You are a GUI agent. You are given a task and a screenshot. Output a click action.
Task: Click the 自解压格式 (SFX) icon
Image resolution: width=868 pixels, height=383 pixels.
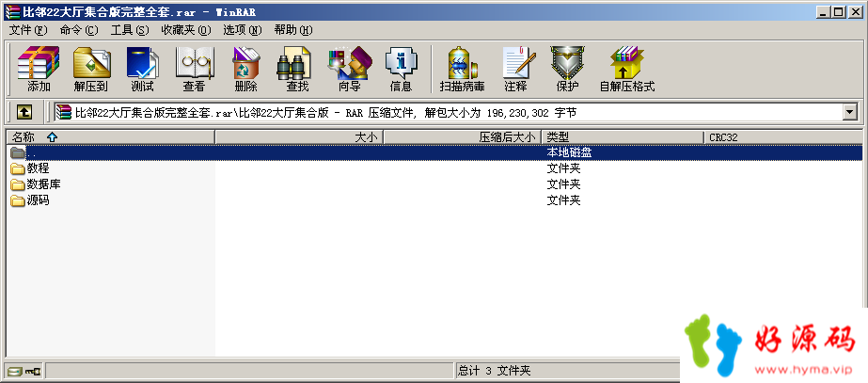coord(627,70)
